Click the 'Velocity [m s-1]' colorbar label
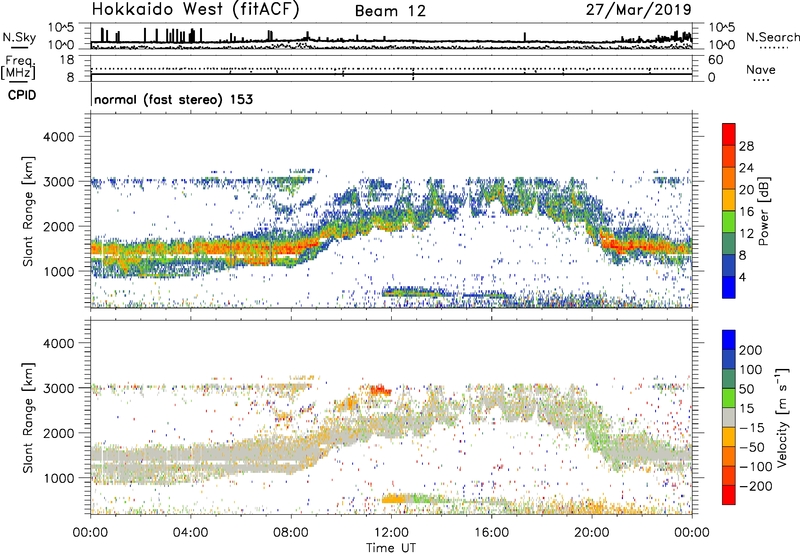Screen dimensions: 800x554 [x=782, y=418]
